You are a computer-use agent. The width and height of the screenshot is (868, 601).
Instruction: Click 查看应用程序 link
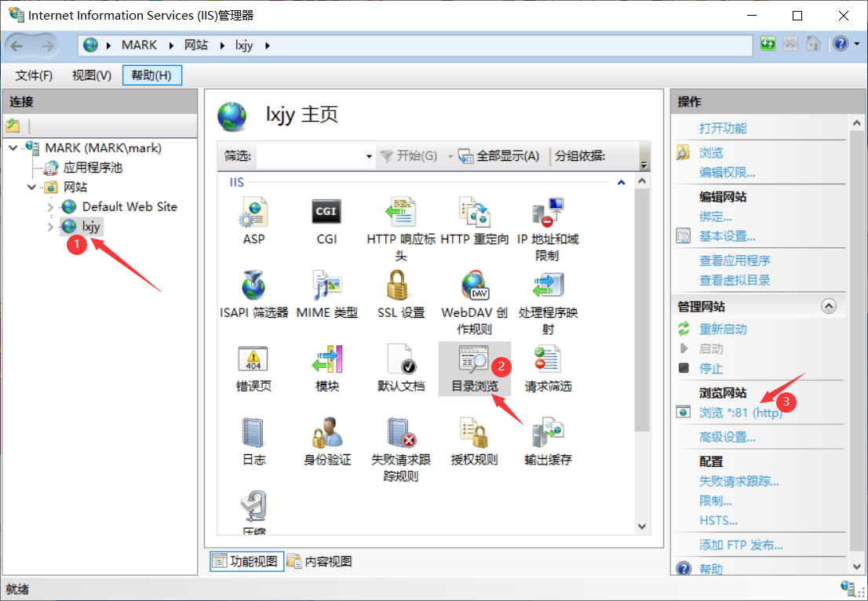coord(735,260)
